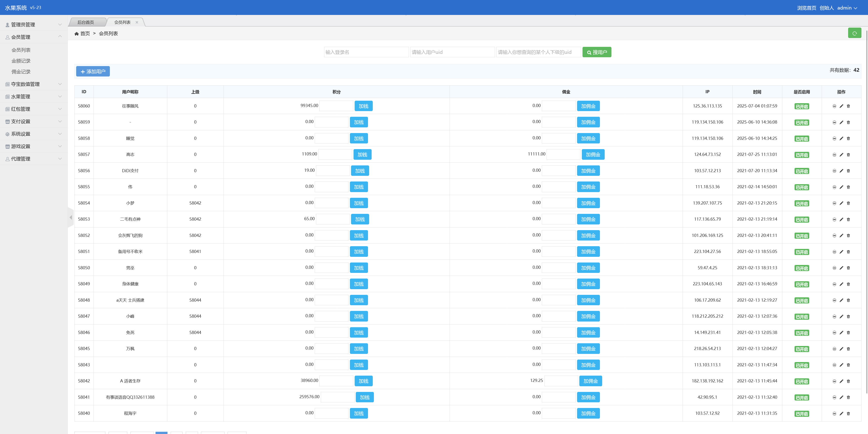Image resolution: width=868 pixels, height=434 pixels.
Task: Close the 会员列表 tab with x
Action: (x=137, y=22)
